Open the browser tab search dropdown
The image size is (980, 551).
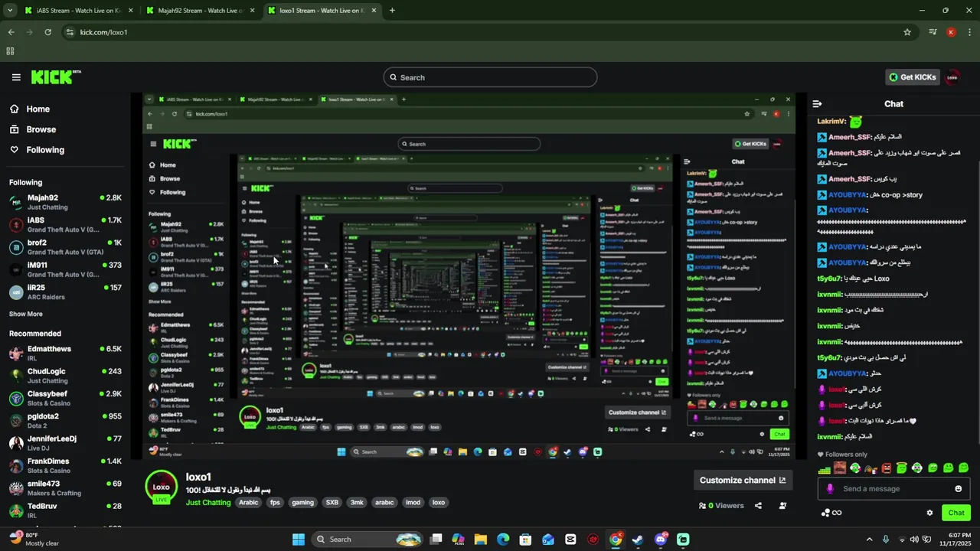pos(10,11)
